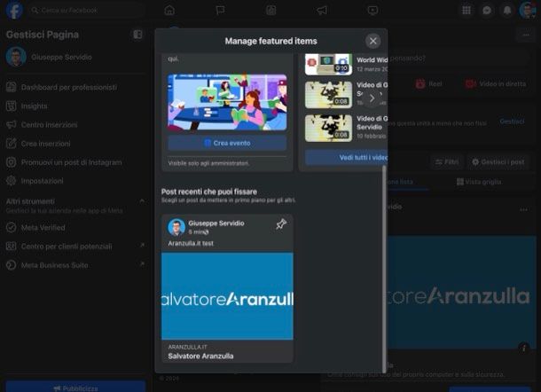Open notifications bell icon

[507, 11]
